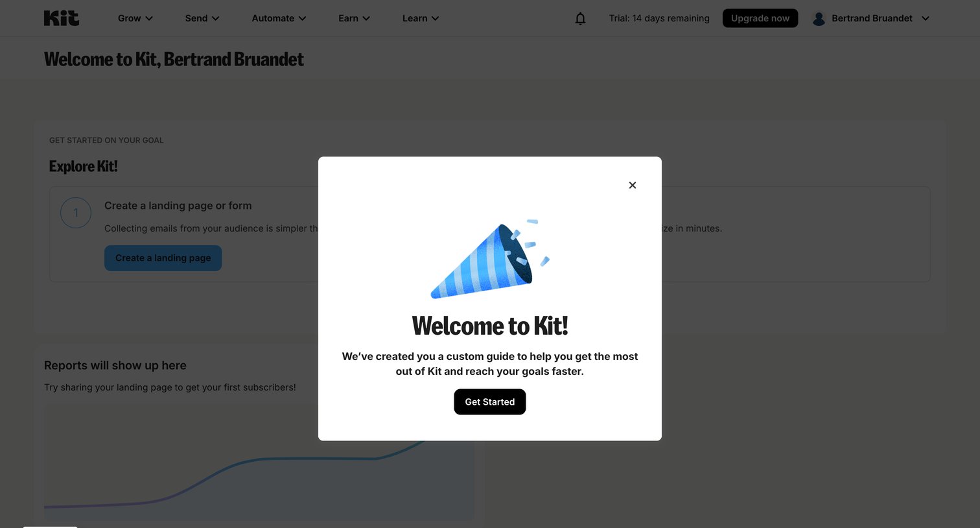Click the Kit logo in header

pyautogui.click(x=62, y=18)
